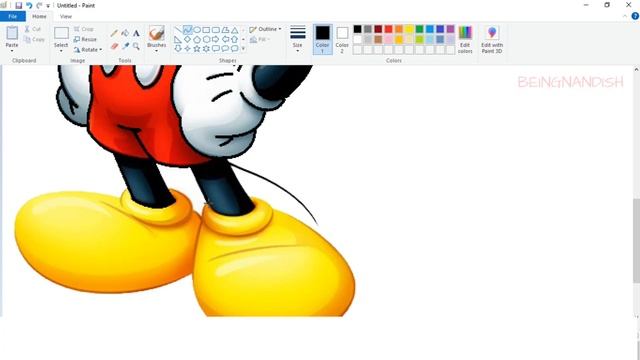The height and width of the screenshot is (360, 640).
Task: Select the Eraser tool
Action: coord(114,46)
